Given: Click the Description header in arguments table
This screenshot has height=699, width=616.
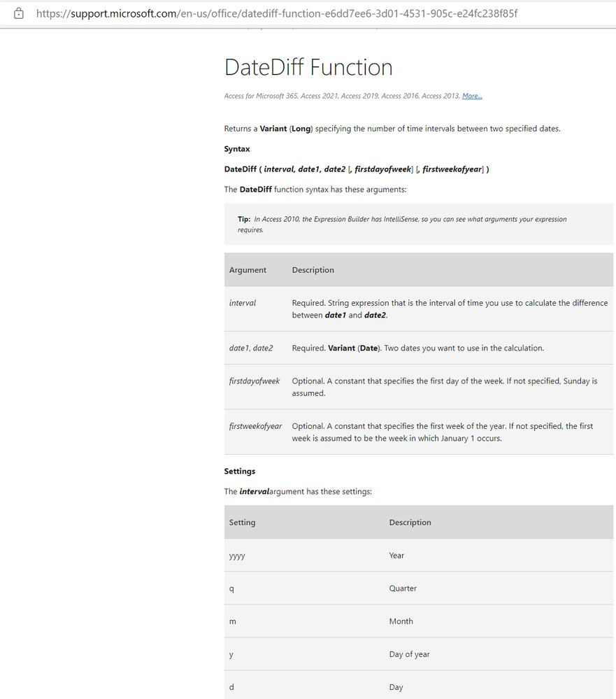Looking at the screenshot, I should [x=313, y=270].
